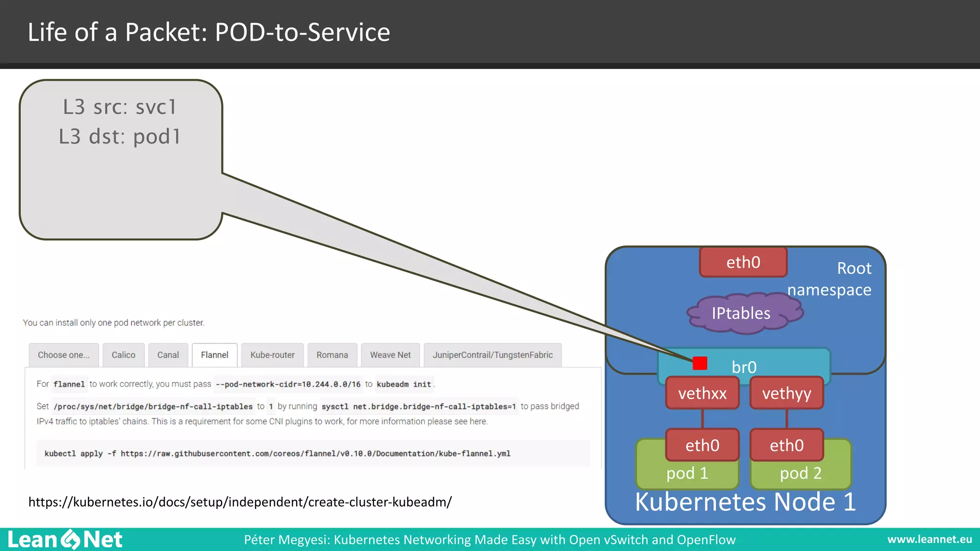This screenshot has height=551, width=980.
Task: Select the pod 1 label
Action: (x=687, y=473)
